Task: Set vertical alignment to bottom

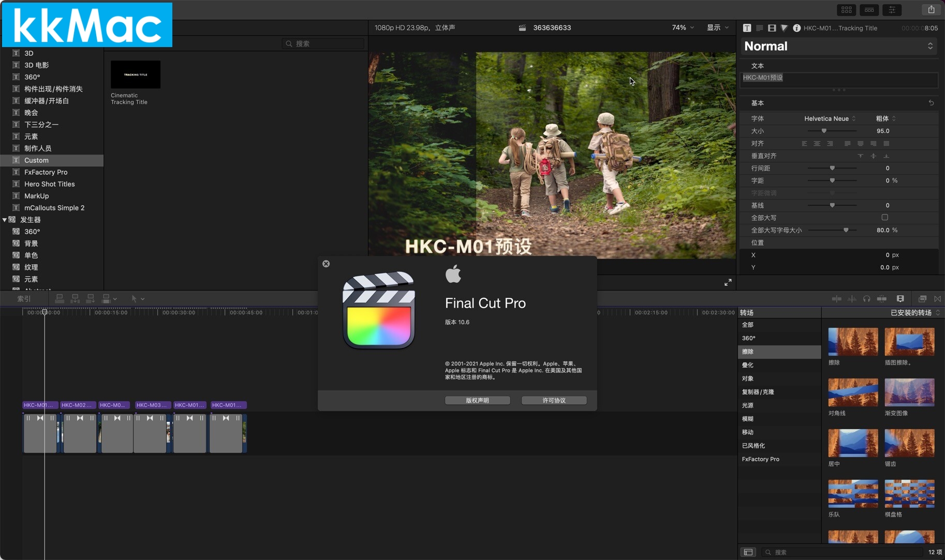Action: tap(886, 156)
